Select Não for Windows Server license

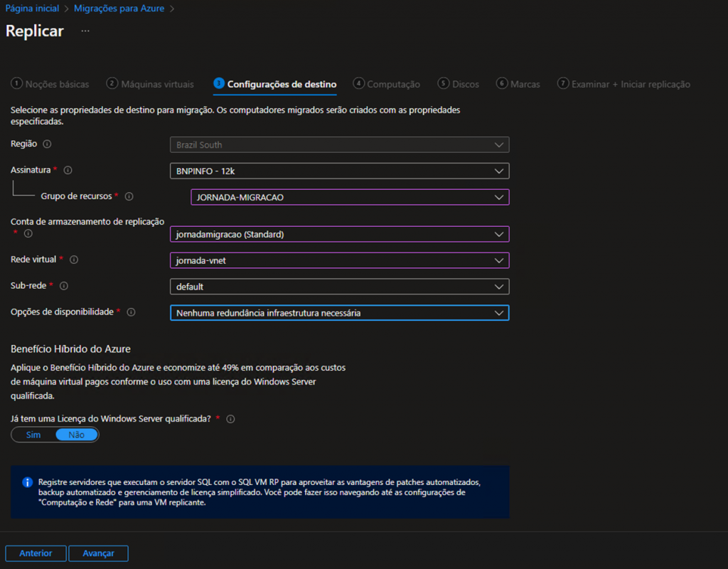coord(76,435)
